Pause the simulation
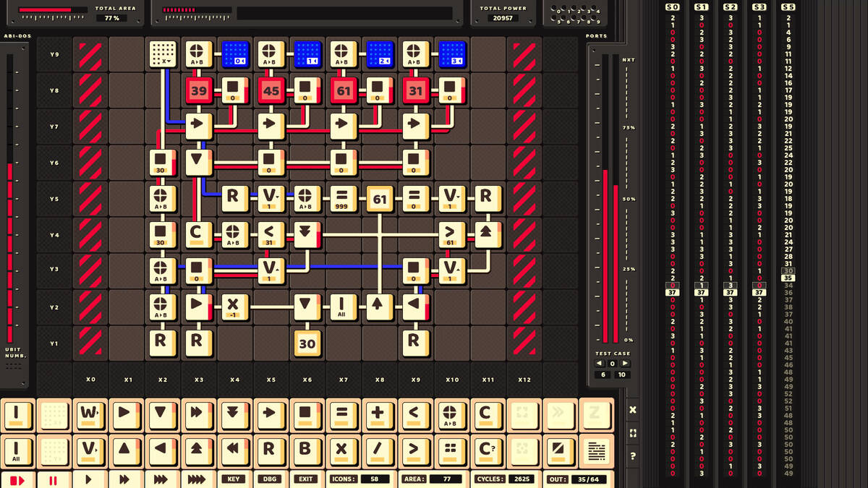The width and height of the screenshot is (868, 488). pyautogui.click(x=53, y=479)
